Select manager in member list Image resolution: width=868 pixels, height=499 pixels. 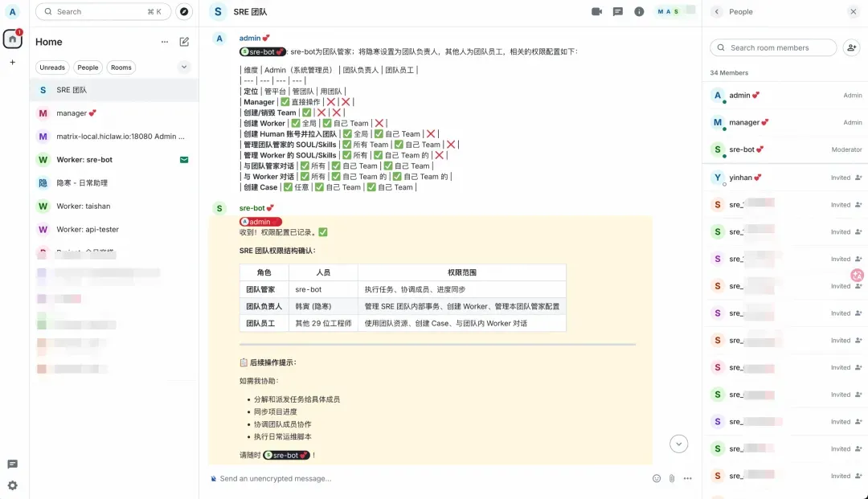[x=785, y=122]
